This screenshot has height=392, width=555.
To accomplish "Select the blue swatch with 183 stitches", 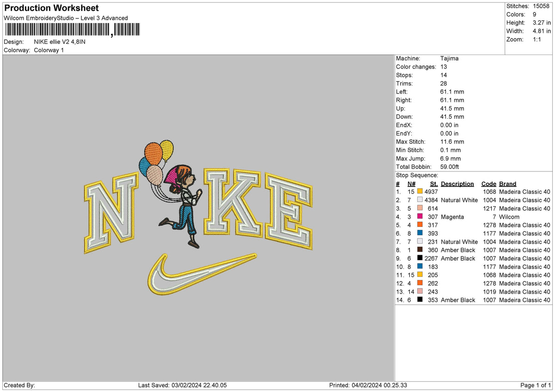I will click(x=419, y=267).
